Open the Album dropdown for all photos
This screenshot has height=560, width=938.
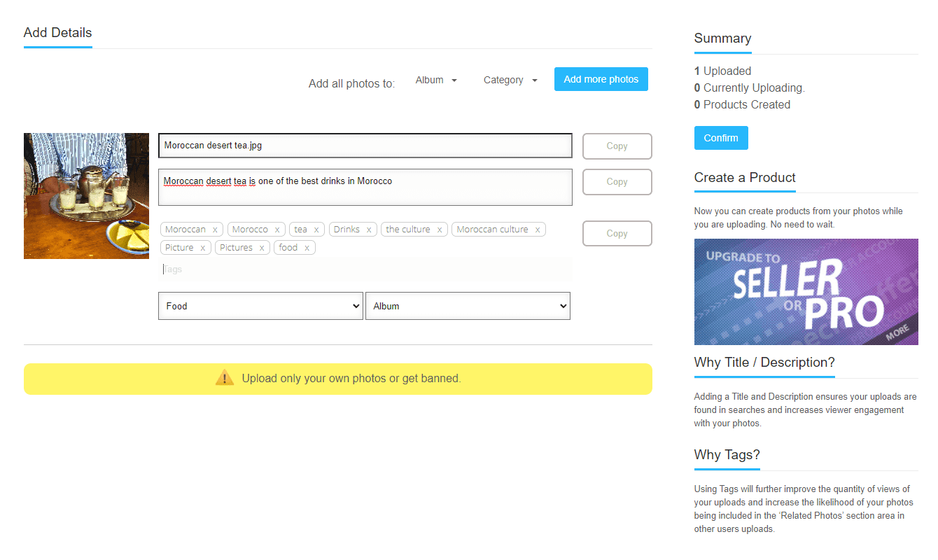[x=436, y=80]
